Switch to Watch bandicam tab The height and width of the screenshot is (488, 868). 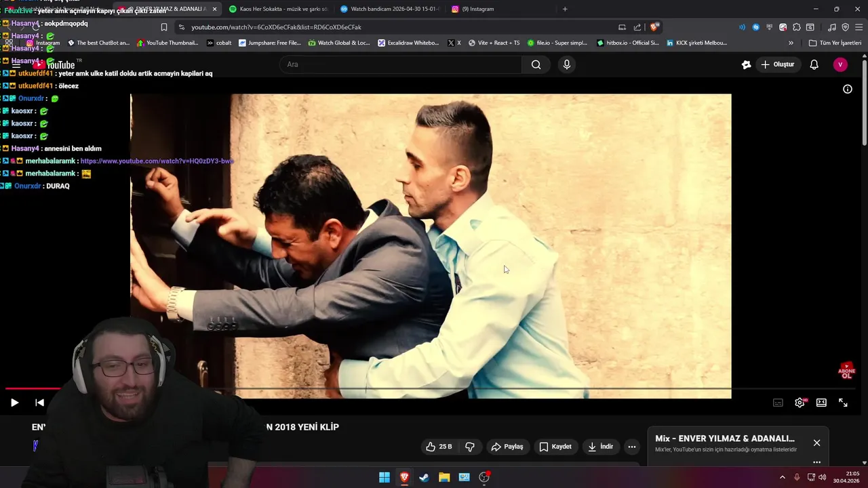click(x=389, y=9)
